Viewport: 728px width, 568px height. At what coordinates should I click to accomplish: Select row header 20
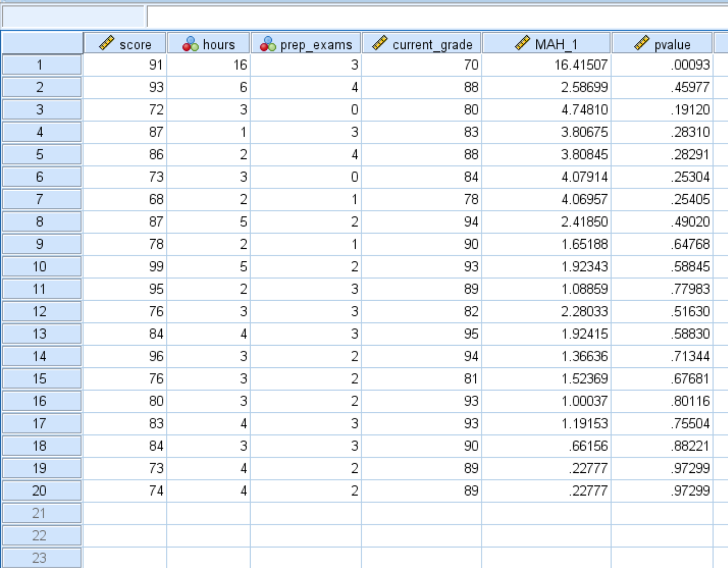click(42, 491)
